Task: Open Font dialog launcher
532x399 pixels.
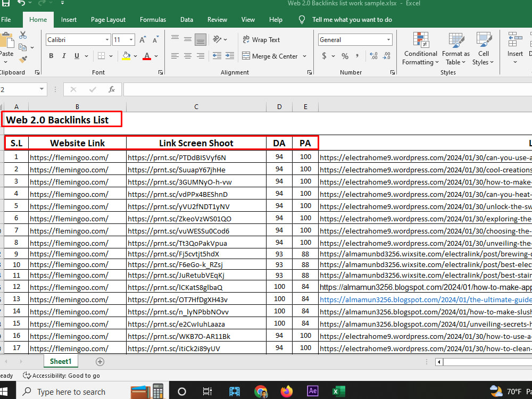Action: (x=161, y=72)
